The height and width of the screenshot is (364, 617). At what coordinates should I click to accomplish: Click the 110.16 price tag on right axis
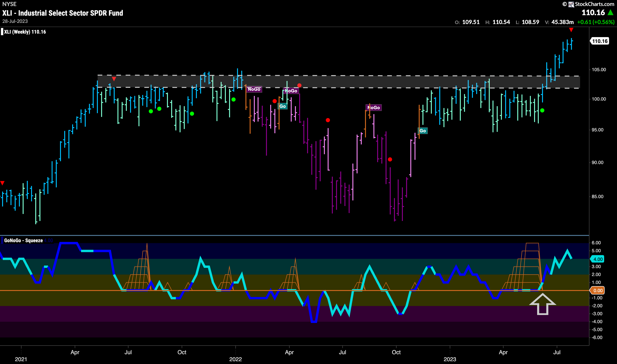coord(599,41)
